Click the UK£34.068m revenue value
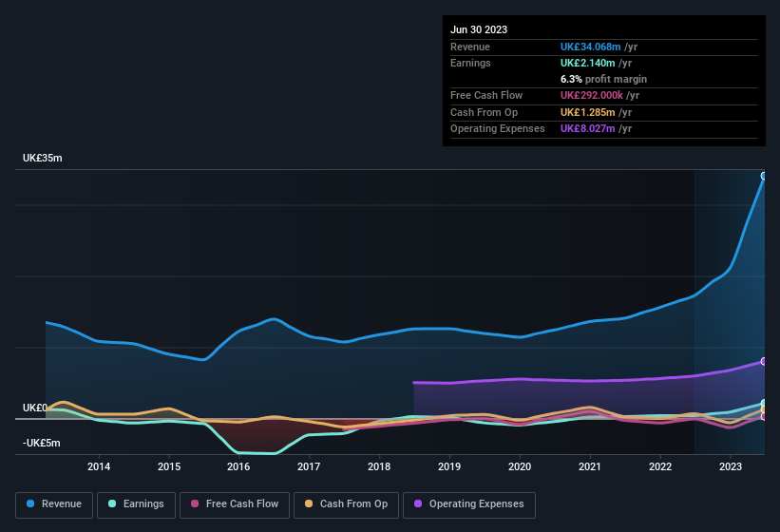 point(591,47)
